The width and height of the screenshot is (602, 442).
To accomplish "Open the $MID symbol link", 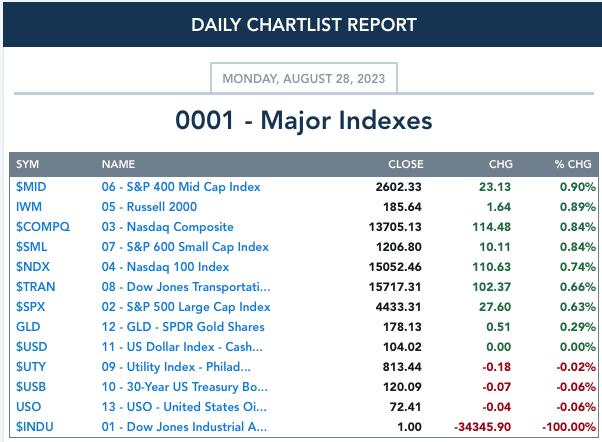I will pos(31,187).
